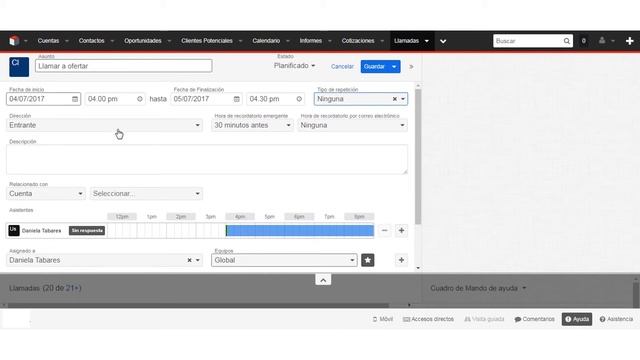
Task: Open the Seleccionar related record dropdown
Action: [146, 193]
